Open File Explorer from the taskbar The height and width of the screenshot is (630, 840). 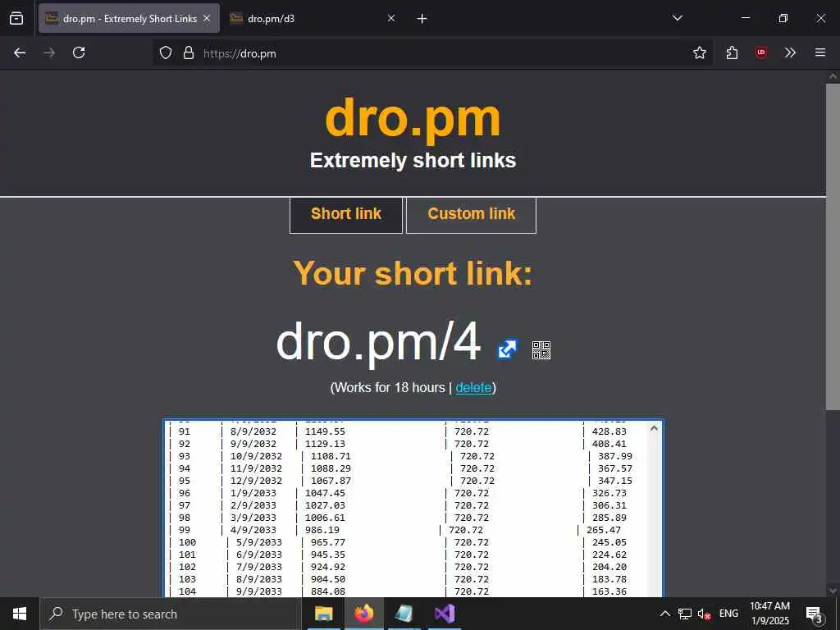tap(323, 614)
